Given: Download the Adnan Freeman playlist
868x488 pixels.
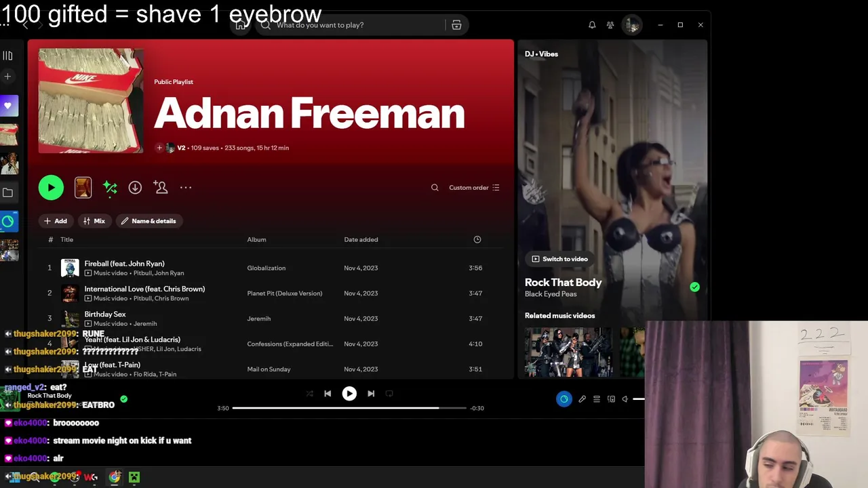Looking at the screenshot, I should coord(135,188).
